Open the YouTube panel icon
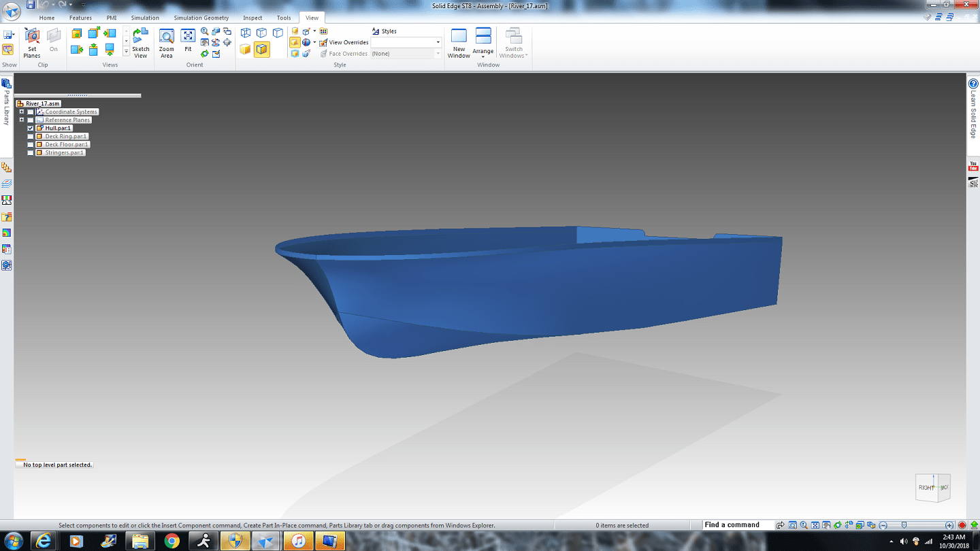 pos(973,166)
